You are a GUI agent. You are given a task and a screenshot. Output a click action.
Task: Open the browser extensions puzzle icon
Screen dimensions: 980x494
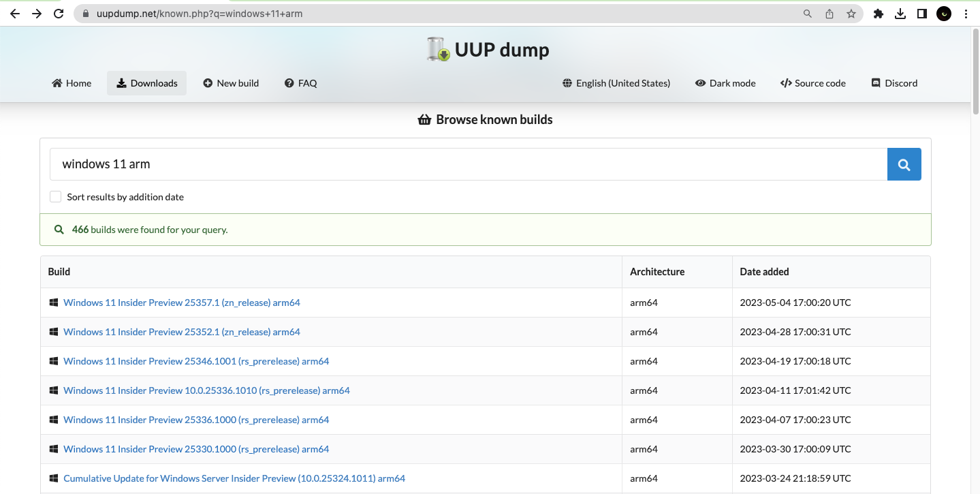tap(879, 14)
